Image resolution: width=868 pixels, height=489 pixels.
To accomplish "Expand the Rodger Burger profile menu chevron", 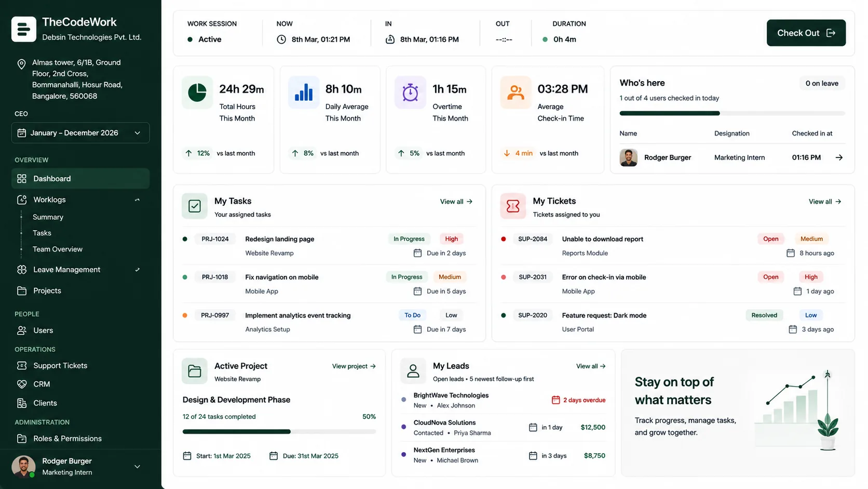I will tap(138, 467).
